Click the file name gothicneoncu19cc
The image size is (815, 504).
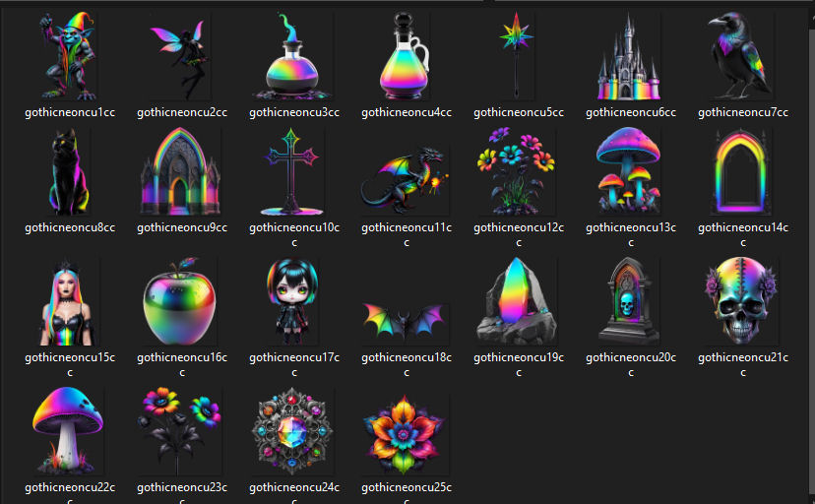tap(519, 364)
